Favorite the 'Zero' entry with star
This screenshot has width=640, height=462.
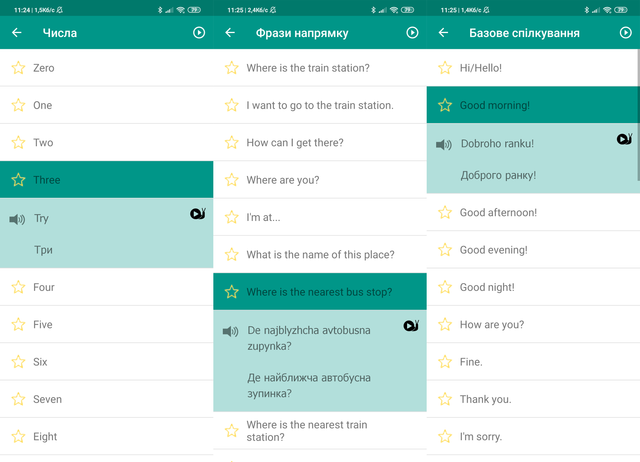pyautogui.click(x=17, y=68)
